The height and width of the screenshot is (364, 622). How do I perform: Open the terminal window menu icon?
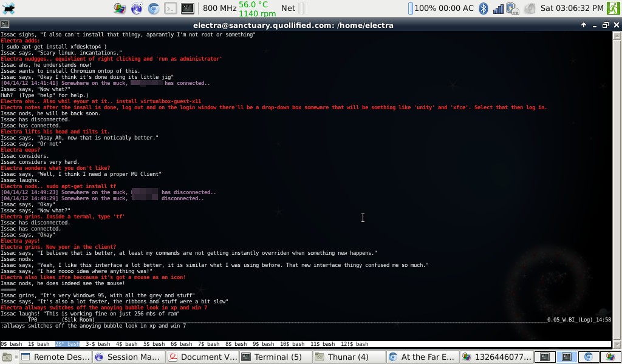pyautogui.click(x=5, y=25)
